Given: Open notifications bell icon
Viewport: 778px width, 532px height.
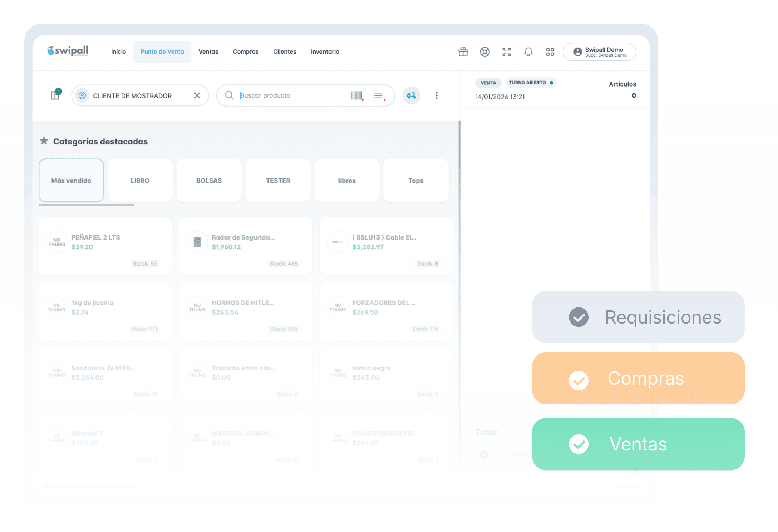Looking at the screenshot, I should coord(528,52).
